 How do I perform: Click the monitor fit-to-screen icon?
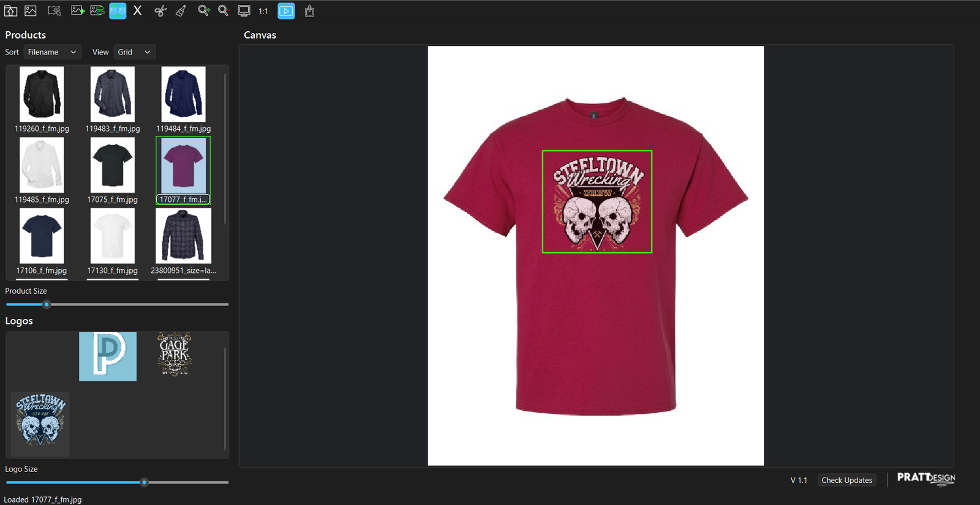(x=244, y=11)
